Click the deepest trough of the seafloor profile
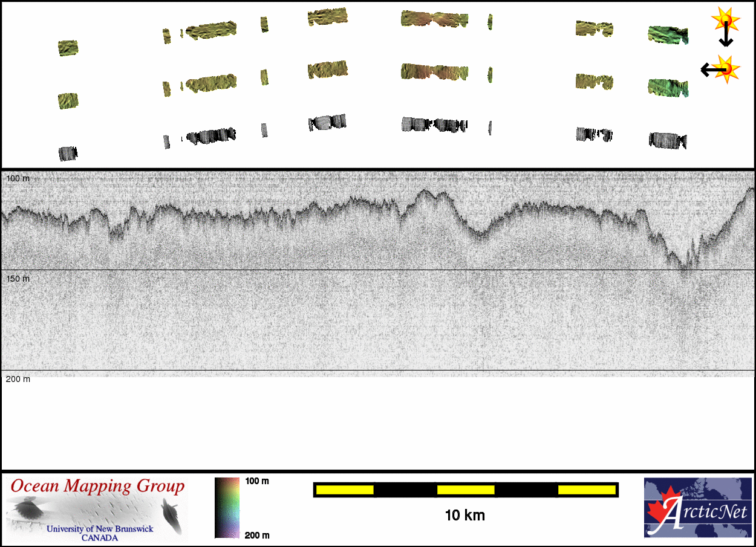This screenshot has height=547, width=756. (685, 265)
